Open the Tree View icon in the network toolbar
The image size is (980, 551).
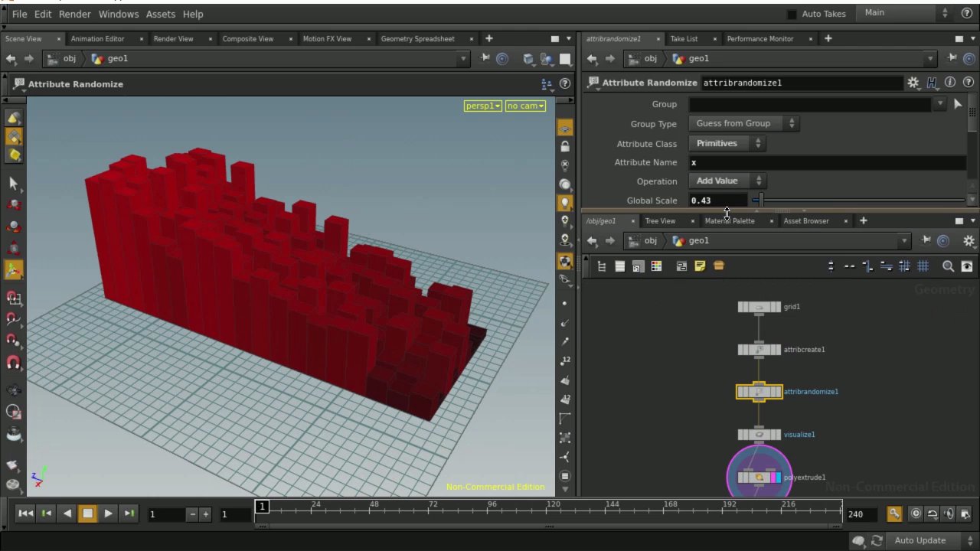(601, 266)
